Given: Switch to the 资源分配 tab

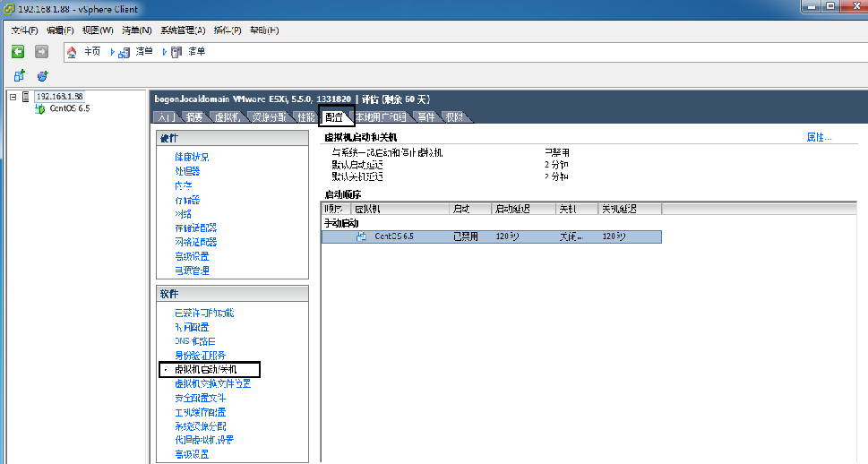Looking at the screenshot, I should 270,117.
